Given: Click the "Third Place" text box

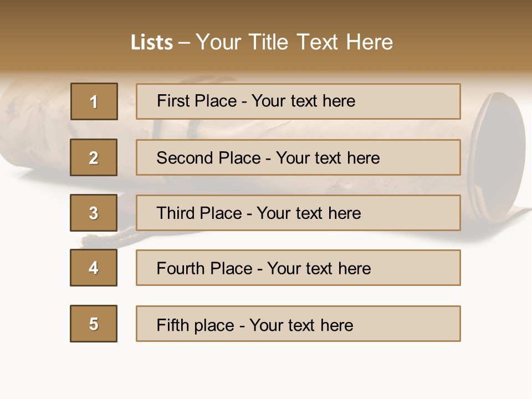Looking at the screenshot, I should [x=298, y=213].
